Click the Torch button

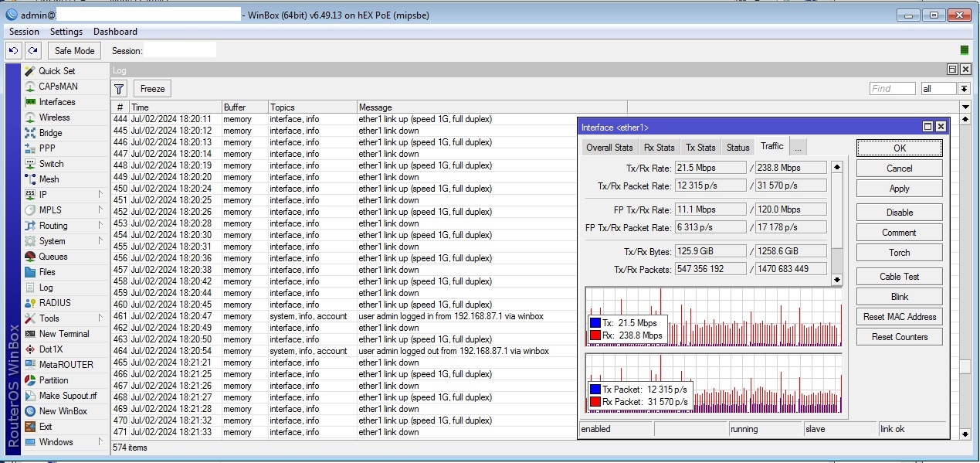[899, 253]
